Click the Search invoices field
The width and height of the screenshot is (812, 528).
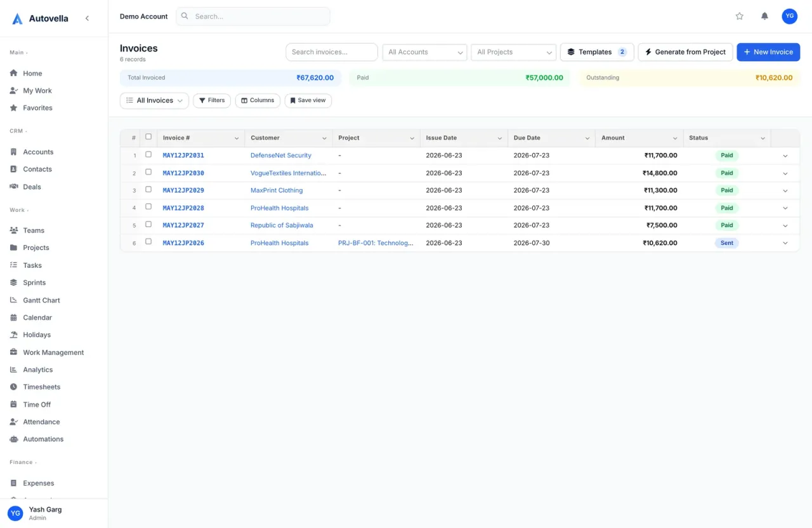click(332, 52)
